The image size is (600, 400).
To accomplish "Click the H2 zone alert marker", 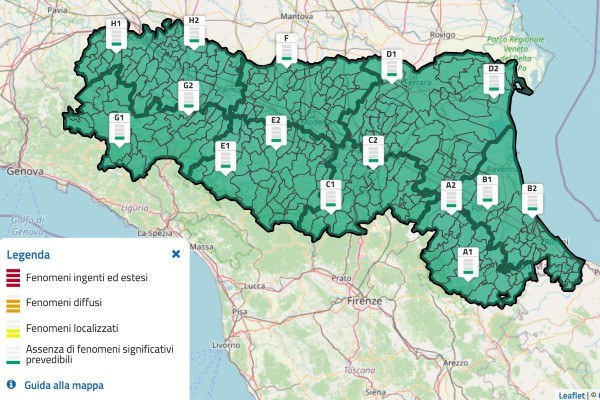I will point(194,33).
